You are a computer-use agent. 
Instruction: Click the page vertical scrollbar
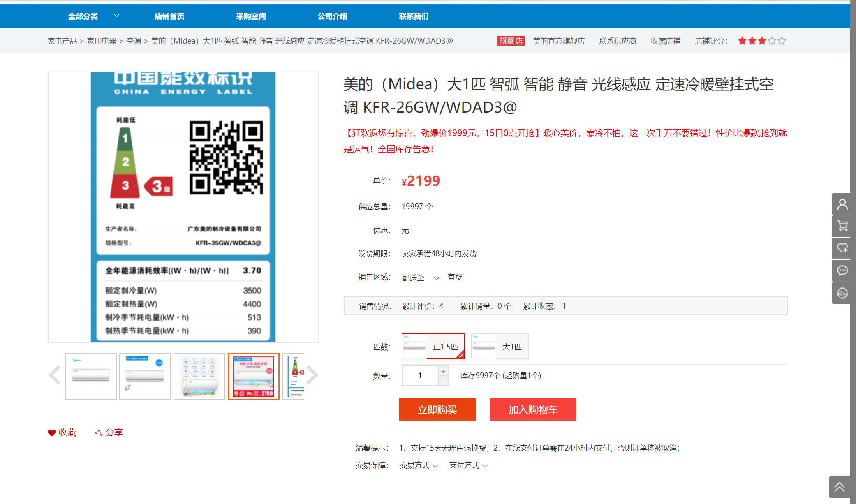click(853, 252)
